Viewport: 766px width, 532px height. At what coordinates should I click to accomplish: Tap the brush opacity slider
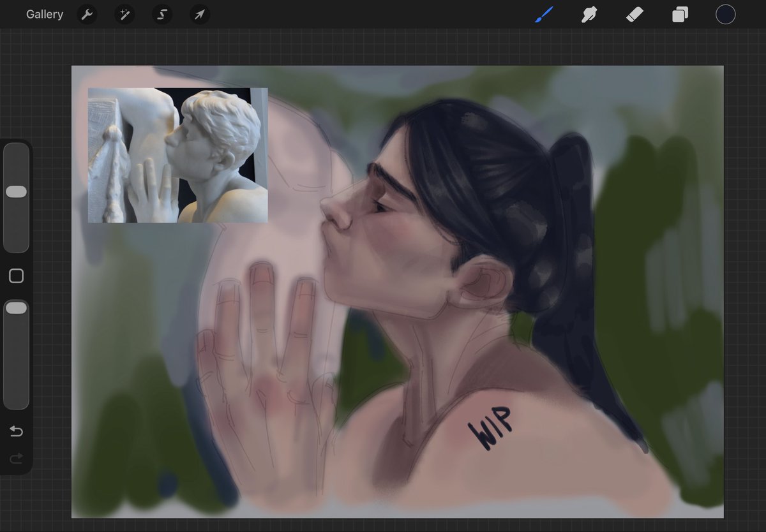[16, 354]
